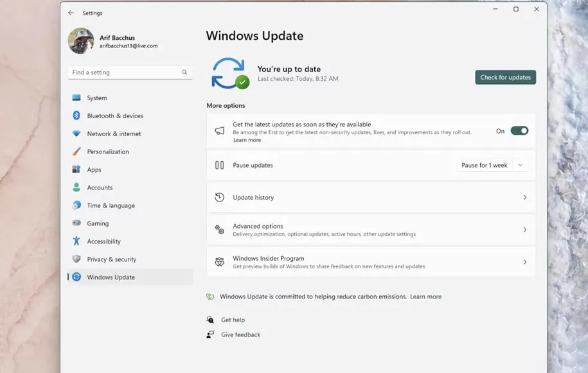Open Learn more about carbon emissions
Viewport: 588px width, 373px height.
click(425, 297)
